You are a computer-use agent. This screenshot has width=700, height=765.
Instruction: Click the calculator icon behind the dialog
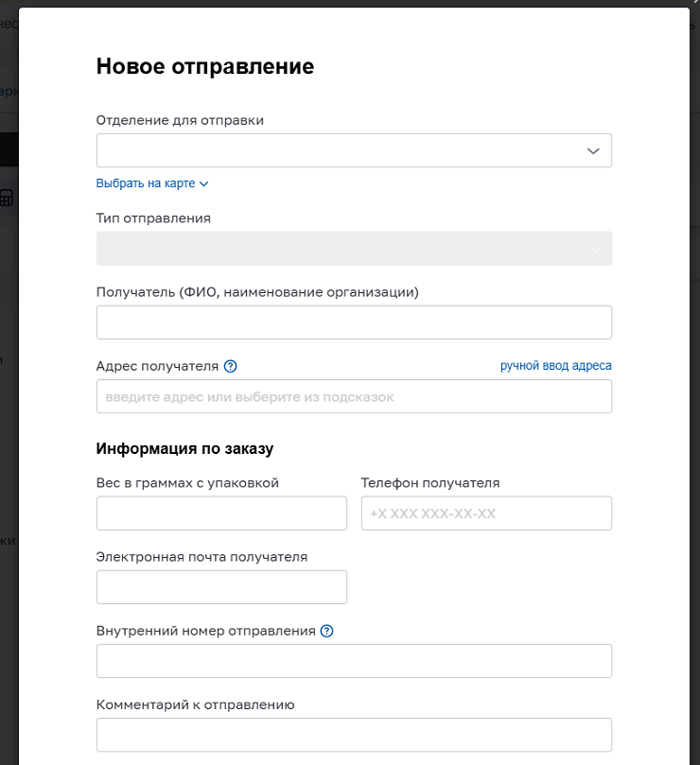(7, 198)
